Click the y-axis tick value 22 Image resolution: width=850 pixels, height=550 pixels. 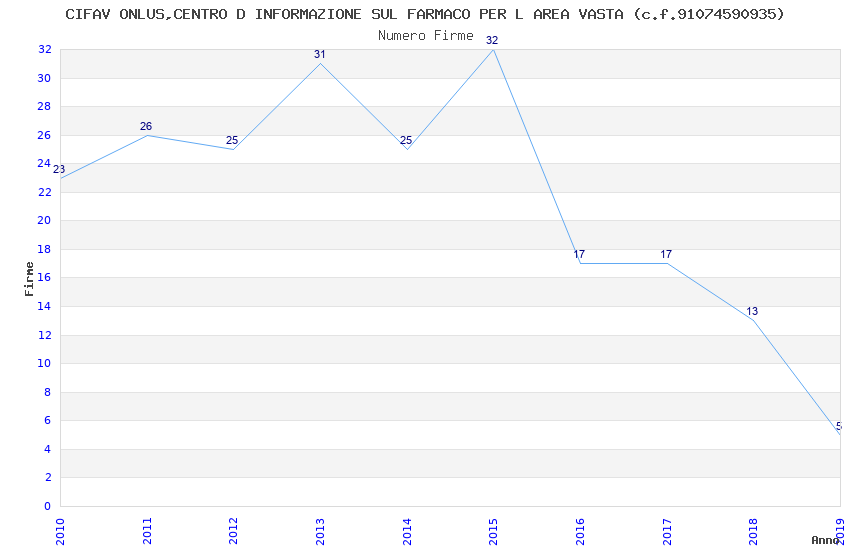[x=44, y=192]
